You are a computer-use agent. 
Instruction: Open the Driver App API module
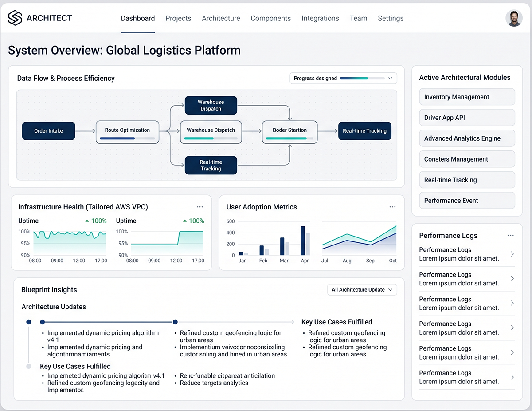(x=467, y=118)
